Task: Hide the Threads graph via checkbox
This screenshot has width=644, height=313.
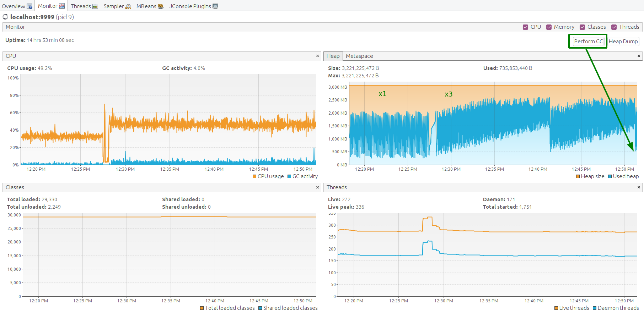Action: pos(614,27)
